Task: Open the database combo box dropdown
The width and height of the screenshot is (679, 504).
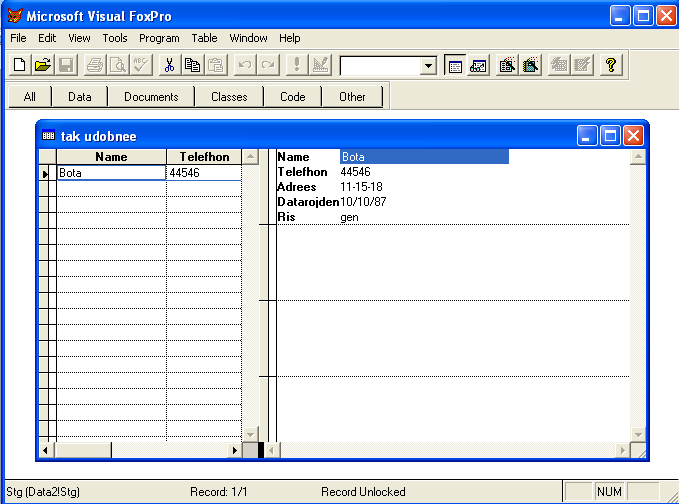Action: point(428,66)
